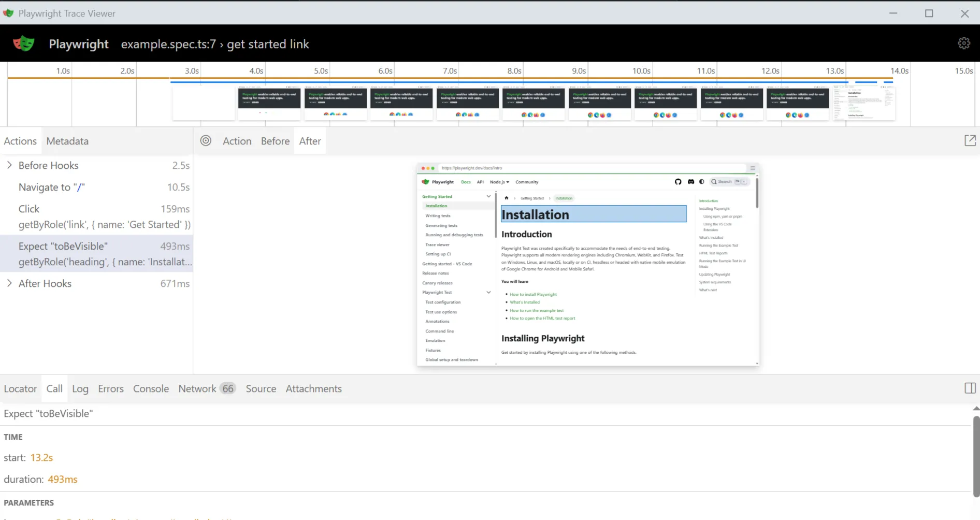Click the snapshot URL address bar
The image size is (980, 520).
click(593, 168)
